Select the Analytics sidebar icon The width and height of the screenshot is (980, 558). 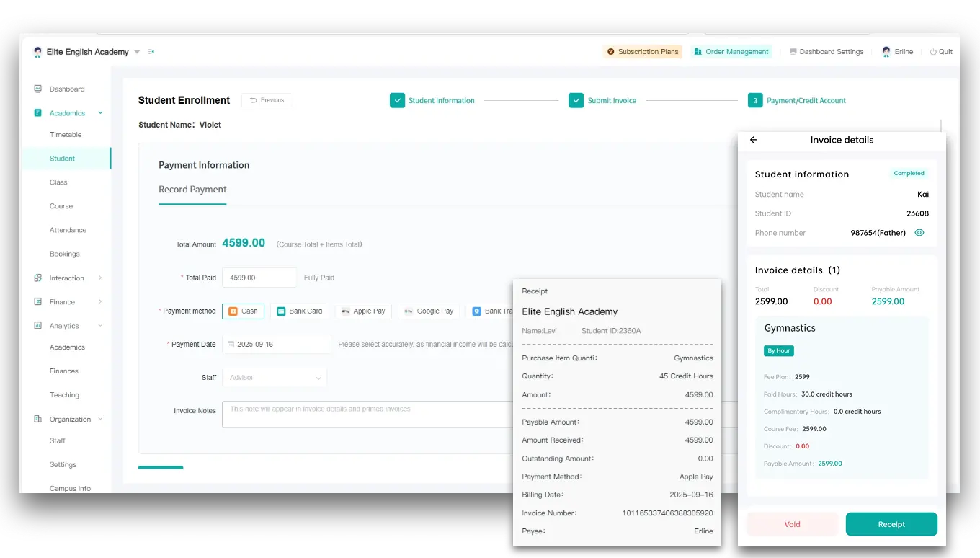39,325
